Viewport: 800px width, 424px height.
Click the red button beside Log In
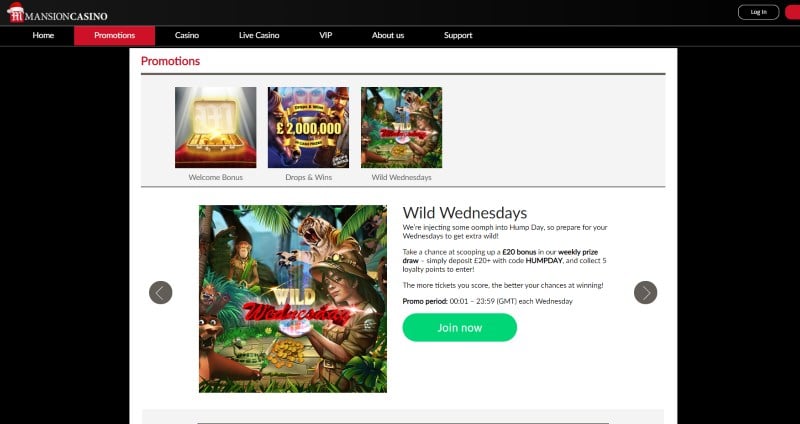pyautogui.click(x=792, y=12)
